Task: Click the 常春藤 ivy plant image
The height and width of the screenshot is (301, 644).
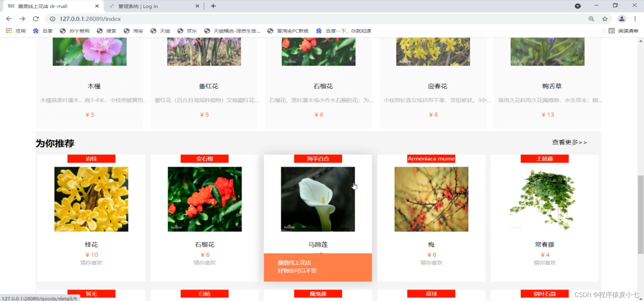Action: (545, 199)
